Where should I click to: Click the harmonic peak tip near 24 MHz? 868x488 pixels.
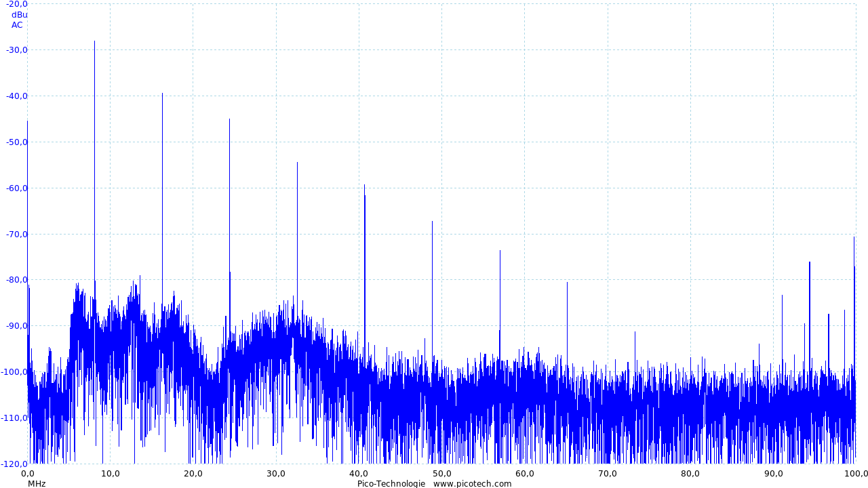229,119
